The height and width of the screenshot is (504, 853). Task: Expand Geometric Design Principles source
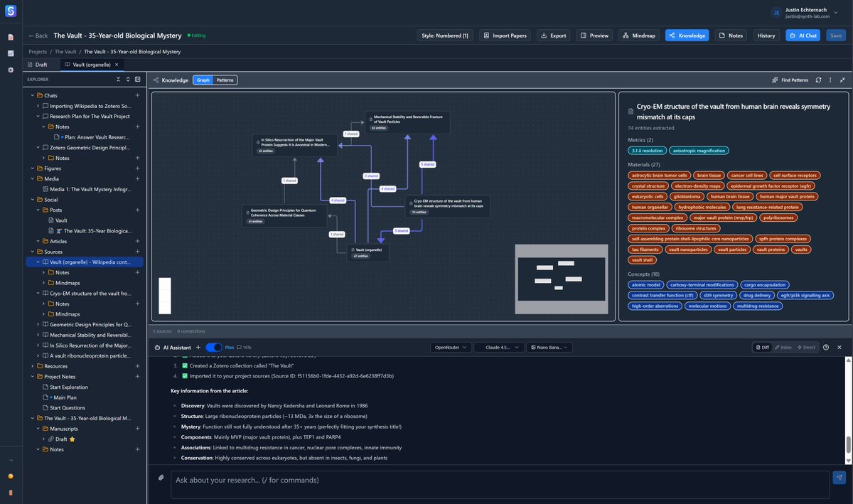pyautogui.click(x=38, y=324)
